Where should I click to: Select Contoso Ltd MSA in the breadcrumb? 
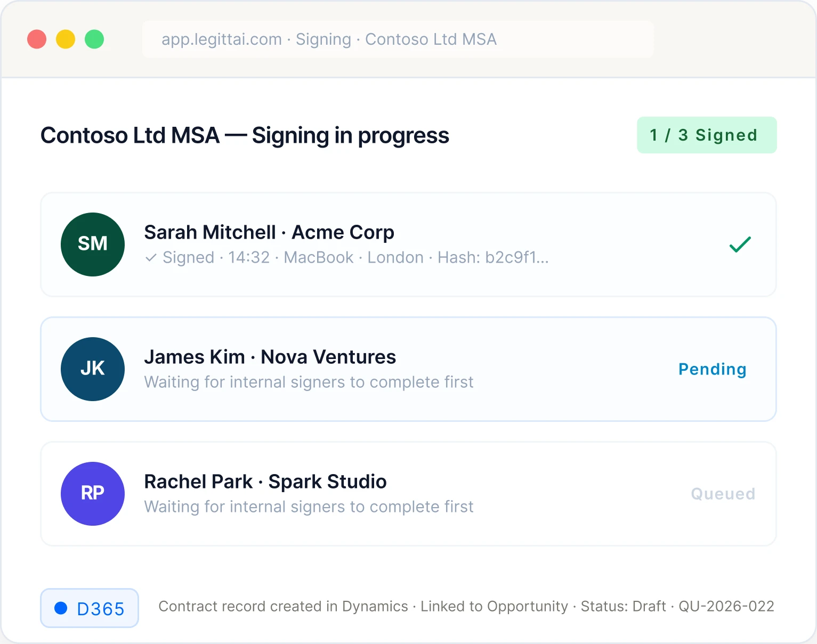(431, 39)
